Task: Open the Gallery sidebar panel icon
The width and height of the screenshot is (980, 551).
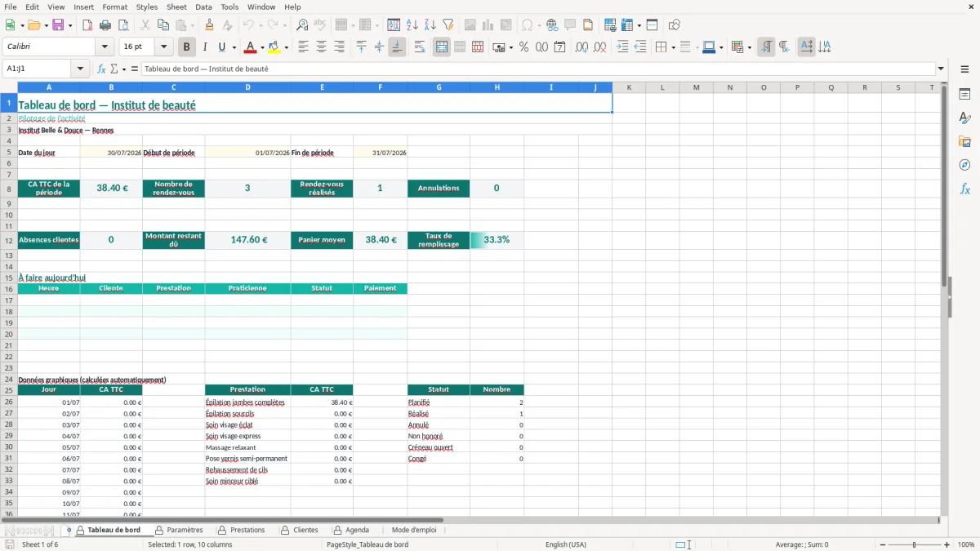Action: coord(964,142)
